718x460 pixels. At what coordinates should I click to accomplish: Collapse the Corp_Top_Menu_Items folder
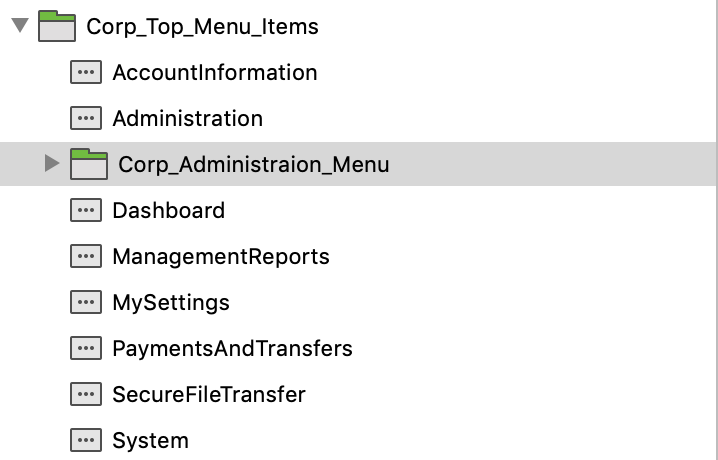(19, 26)
